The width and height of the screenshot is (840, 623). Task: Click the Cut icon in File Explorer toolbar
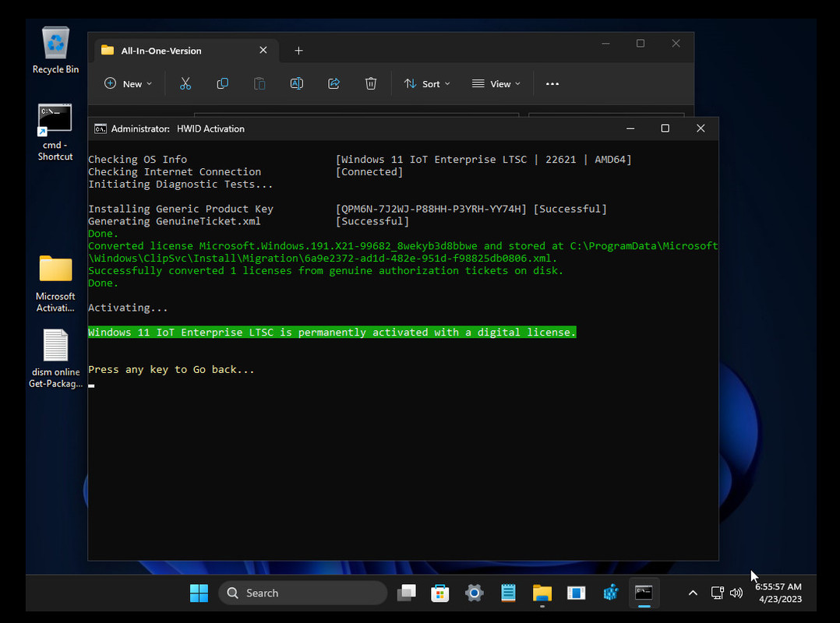pos(185,83)
